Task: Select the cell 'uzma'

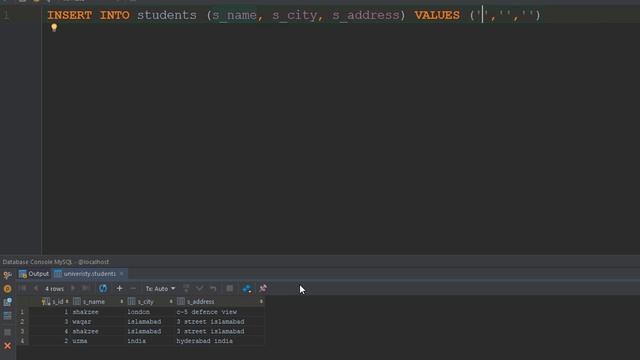Action: [x=80, y=341]
